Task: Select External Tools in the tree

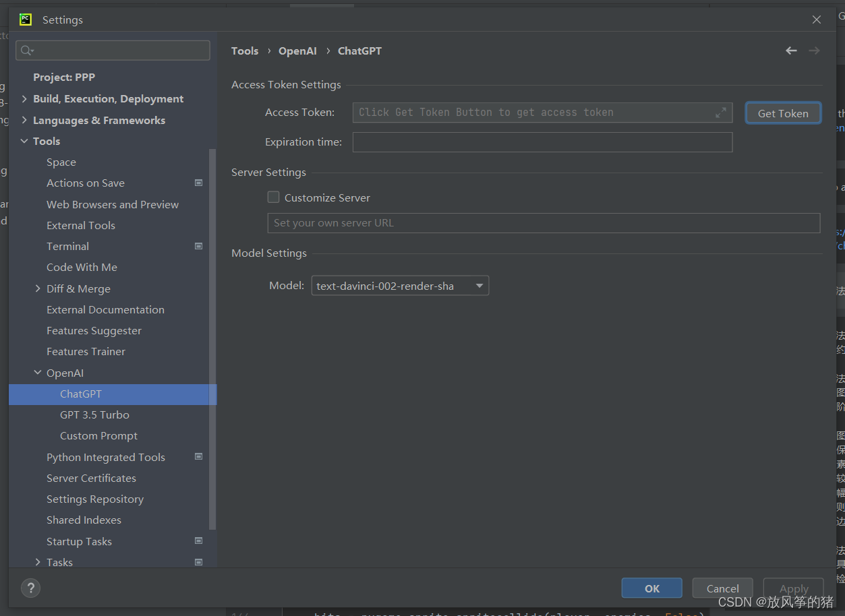Action: [81, 225]
